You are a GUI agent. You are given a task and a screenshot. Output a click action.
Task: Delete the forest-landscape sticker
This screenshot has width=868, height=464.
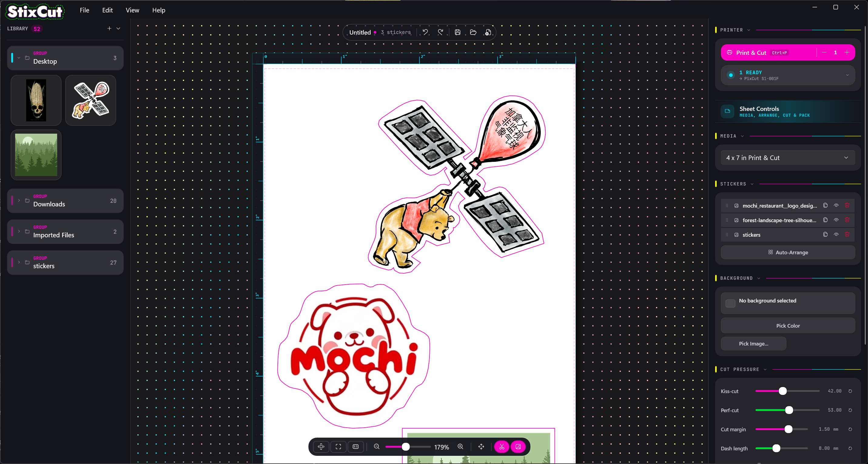[x=847, y=220]
